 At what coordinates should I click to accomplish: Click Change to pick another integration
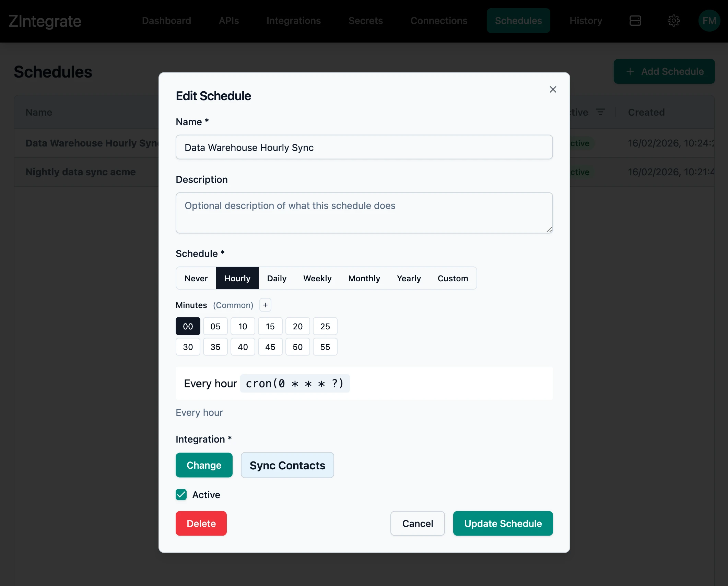coord(204,465)
